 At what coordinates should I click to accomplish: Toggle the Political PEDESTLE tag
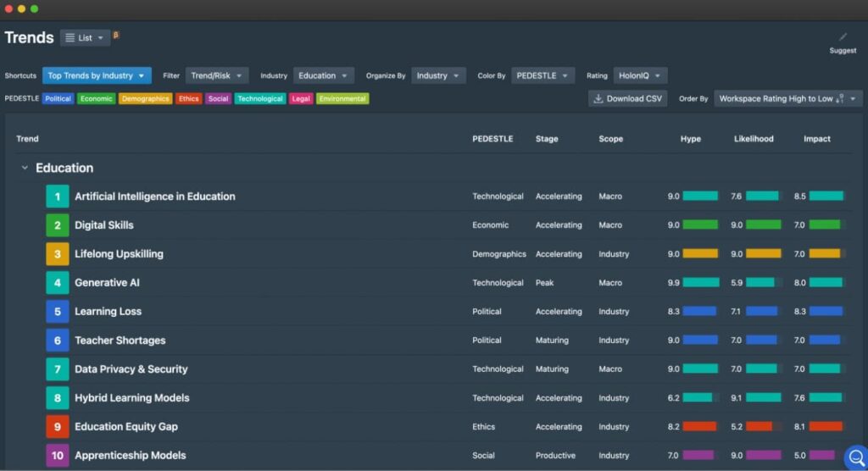tap(58, 99)
